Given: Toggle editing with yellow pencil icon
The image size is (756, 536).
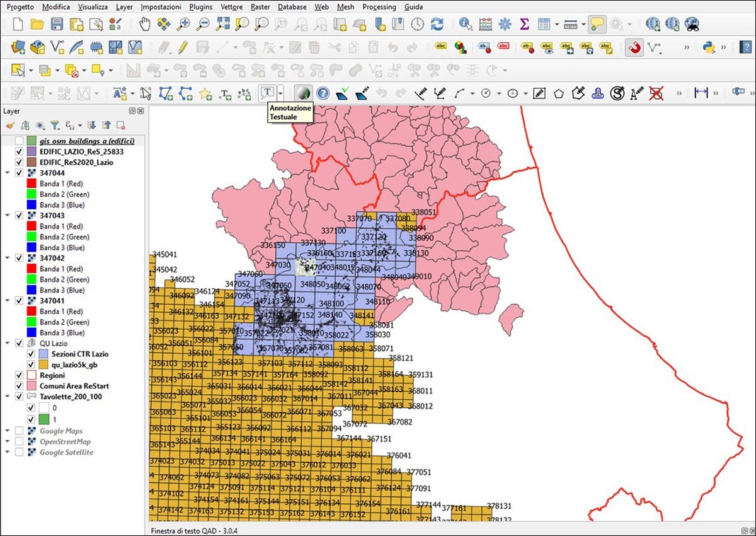Looking at the screenshot, I should pos(183,47).
